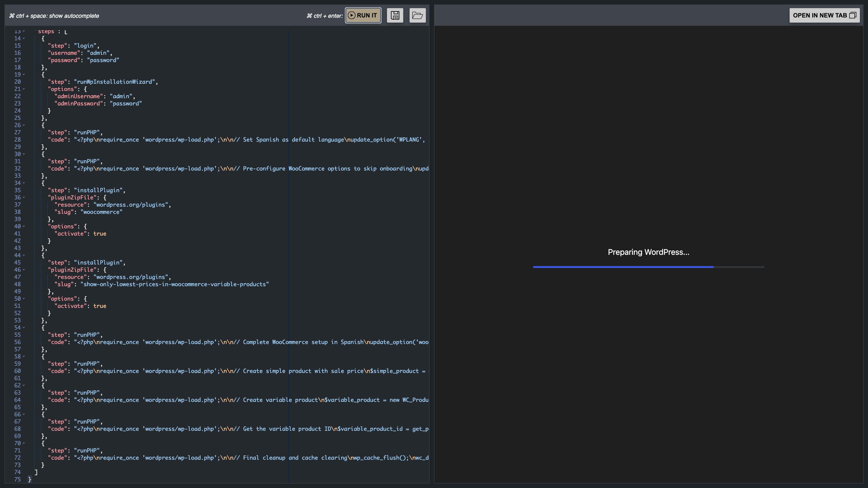The height and width of the screenshot is (488, 868).
Task: Place cursor on the "woocommerce" slug value
Action: point(101,212)
